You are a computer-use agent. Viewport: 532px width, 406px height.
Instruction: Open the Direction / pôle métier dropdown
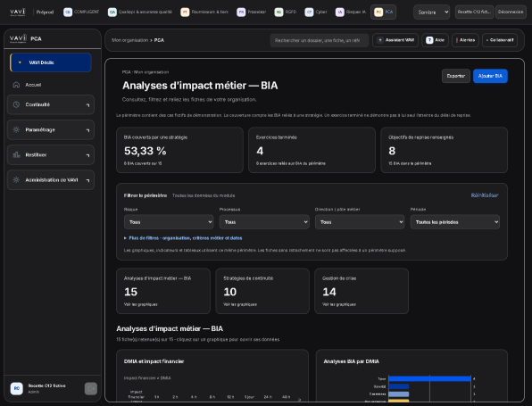click(x=360, y=222)
